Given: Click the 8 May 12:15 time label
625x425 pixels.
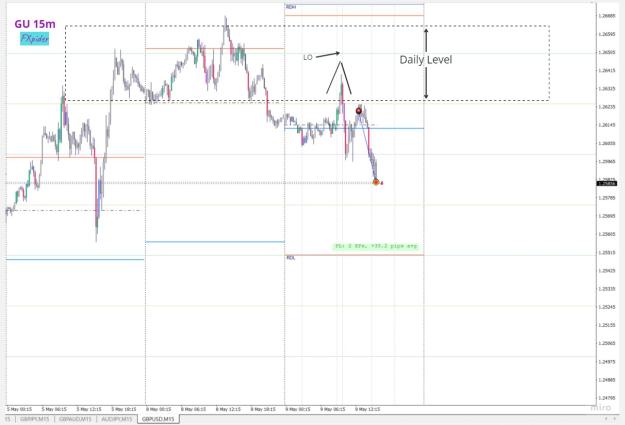Looking at the screenshot, I should pos(229,409).
